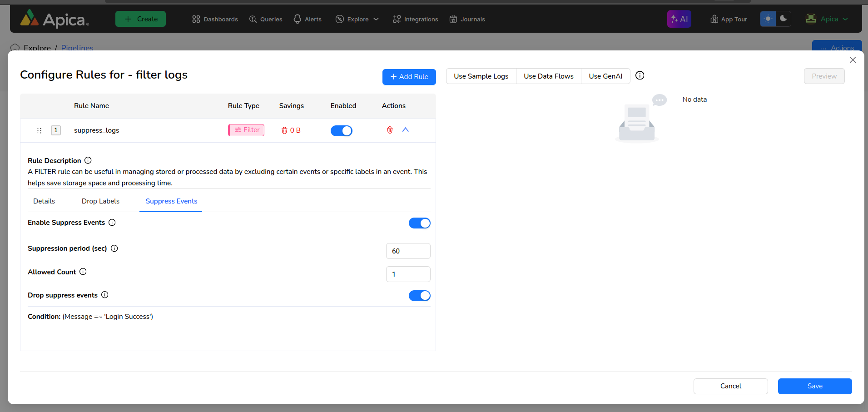Click info icon beside Drop suppress events

[x=105, y=295]
